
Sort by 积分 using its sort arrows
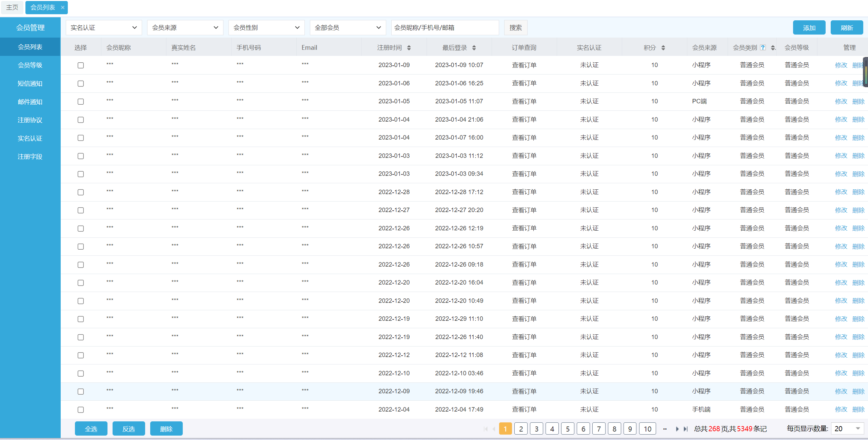pyautogui.click(x=663, y=48)
